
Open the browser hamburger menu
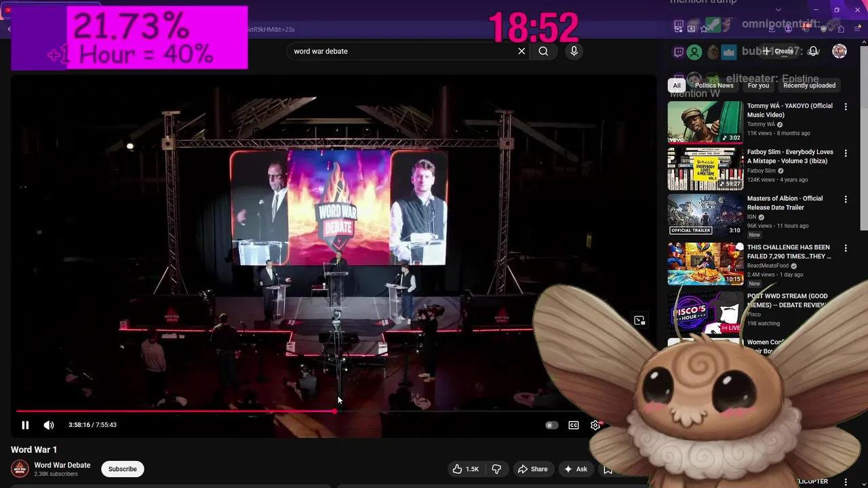point(856,28)
